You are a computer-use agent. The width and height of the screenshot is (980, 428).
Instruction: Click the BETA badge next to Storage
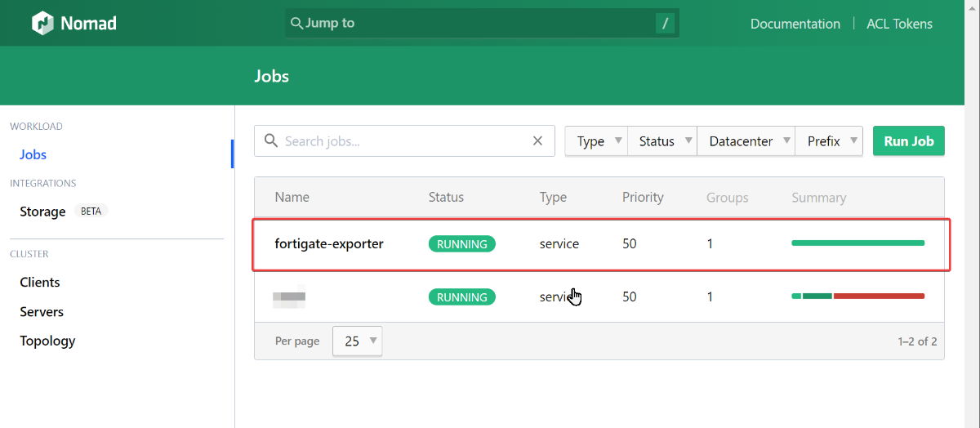tap(91, 211)
